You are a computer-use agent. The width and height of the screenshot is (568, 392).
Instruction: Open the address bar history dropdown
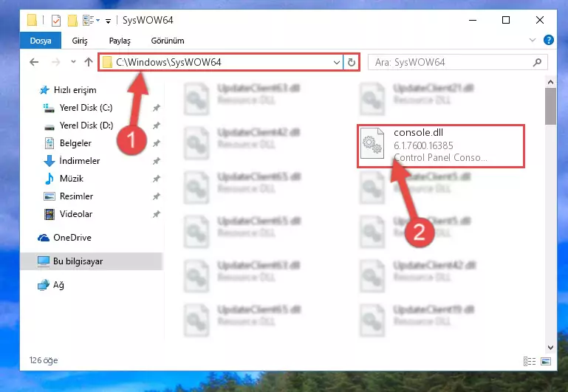(337, 62)
